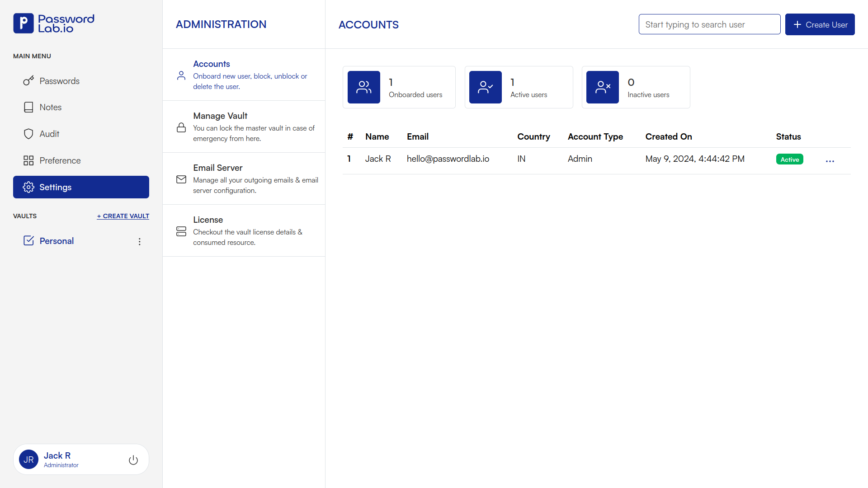Open the Preference menu item
This screenshot has height=488, width=868.
(81, 160)
